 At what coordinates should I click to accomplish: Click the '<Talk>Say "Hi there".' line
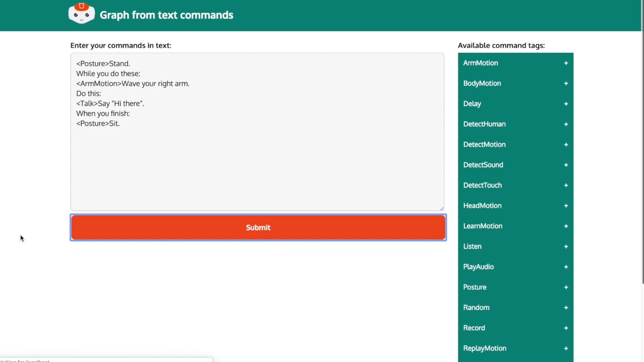coord(110,103)
